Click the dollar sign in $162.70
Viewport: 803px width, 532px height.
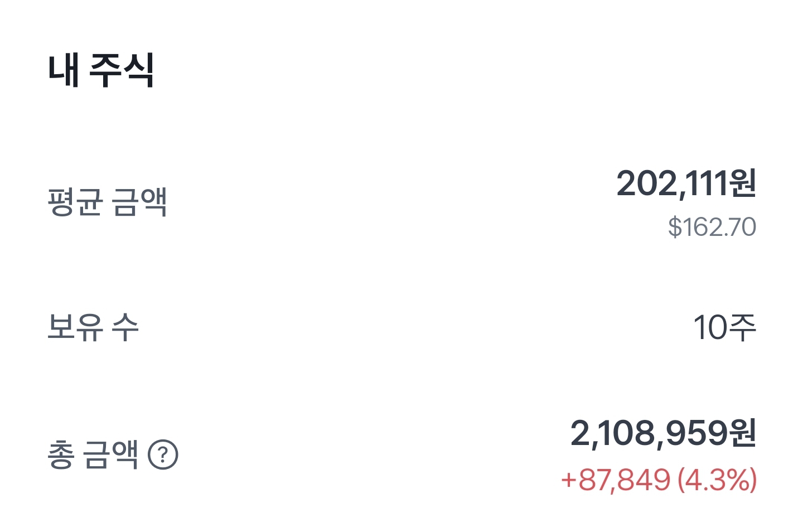point(675,227)
